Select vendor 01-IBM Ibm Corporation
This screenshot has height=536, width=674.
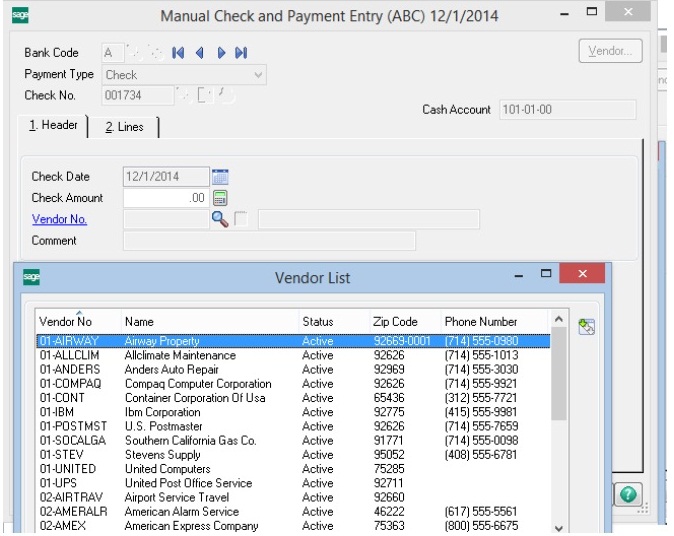click(293, 412)
